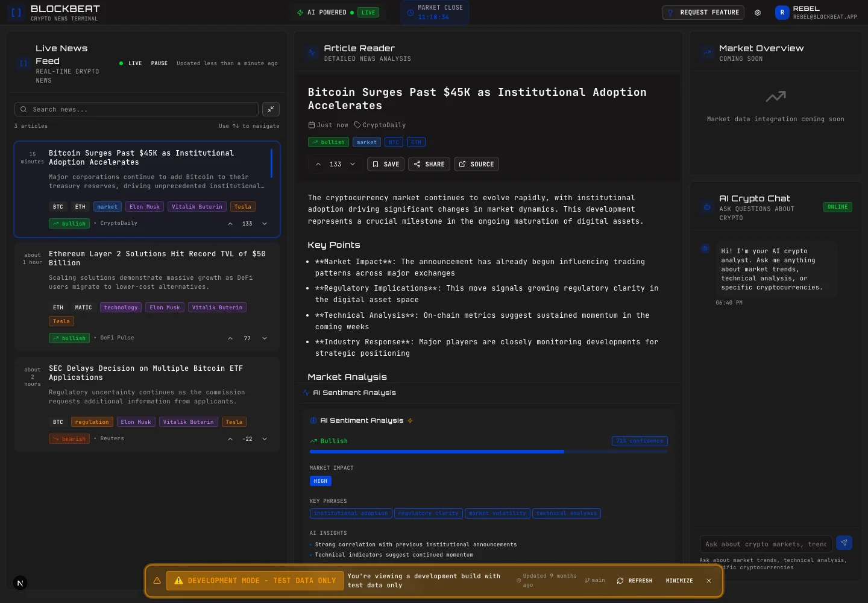This screenshot has width=868, height=603.
Task: Focus the Ask about crypto markets input
Action: click(x=766, y=544)
